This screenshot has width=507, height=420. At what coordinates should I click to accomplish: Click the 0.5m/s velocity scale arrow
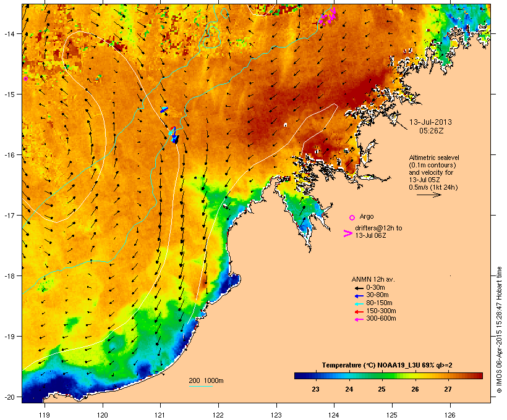point(428,195)
